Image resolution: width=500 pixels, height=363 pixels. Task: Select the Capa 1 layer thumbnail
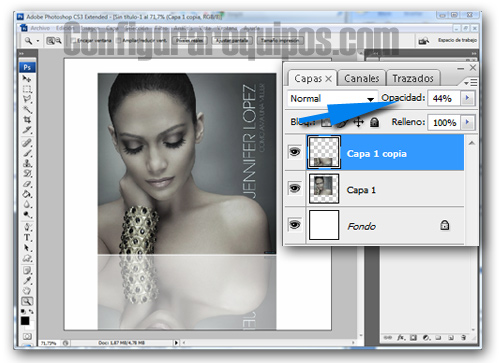[324, 189]
